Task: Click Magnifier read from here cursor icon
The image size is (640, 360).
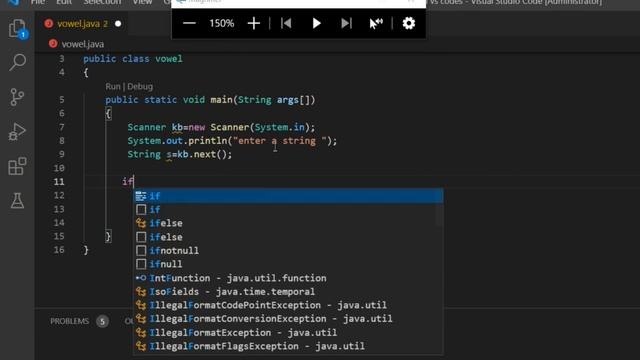Action: [x=376, y=23]
